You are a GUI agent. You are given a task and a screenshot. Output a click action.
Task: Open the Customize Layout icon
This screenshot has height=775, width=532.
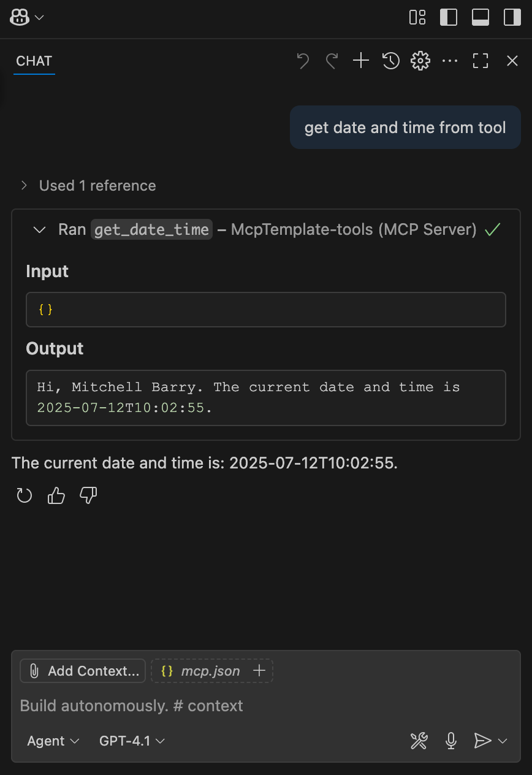[417, 17]
